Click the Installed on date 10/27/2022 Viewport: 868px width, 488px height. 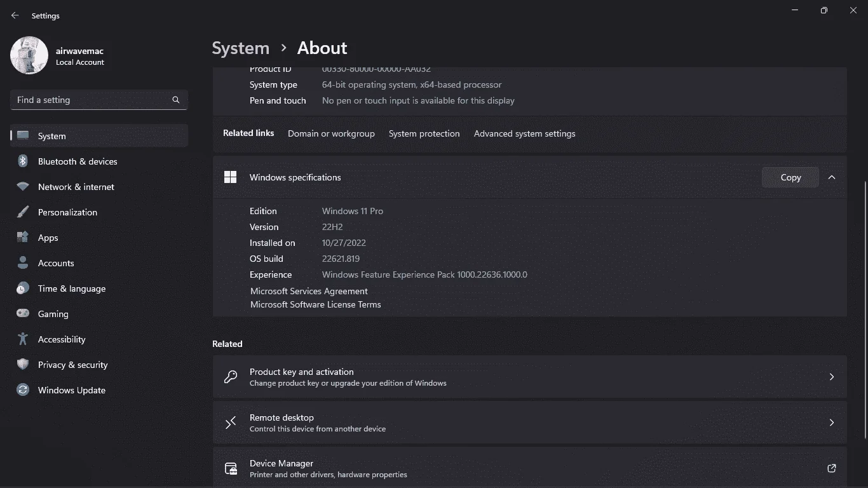pyautogui.click(x=344, y=243)
